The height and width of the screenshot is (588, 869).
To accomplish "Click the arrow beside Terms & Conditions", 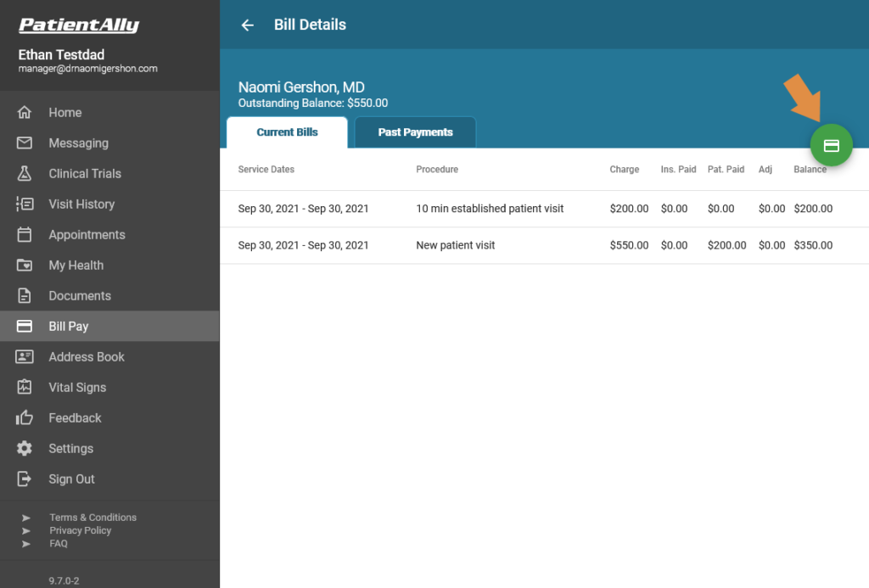I will click(26, 518).
